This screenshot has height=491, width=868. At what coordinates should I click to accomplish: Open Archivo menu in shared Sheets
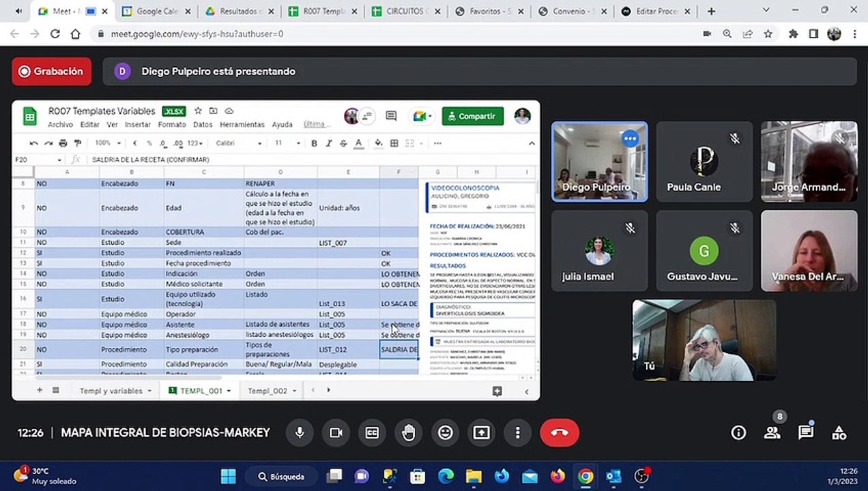click(x=60, y=125)
